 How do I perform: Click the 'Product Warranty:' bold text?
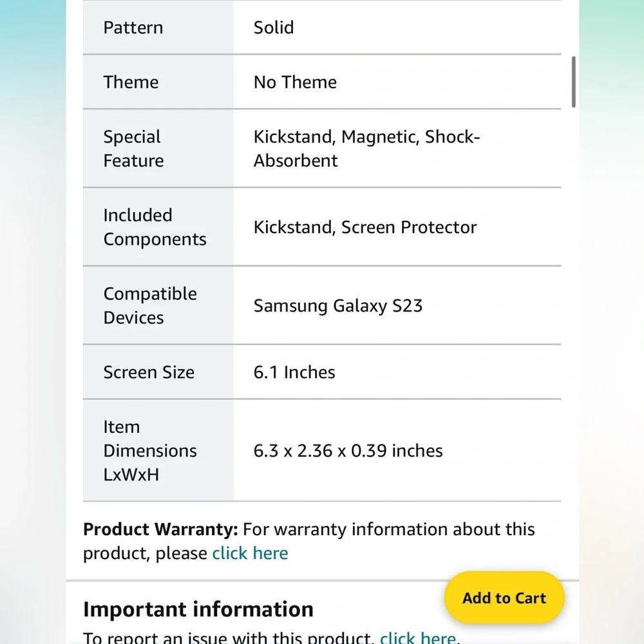coord(160,529)
